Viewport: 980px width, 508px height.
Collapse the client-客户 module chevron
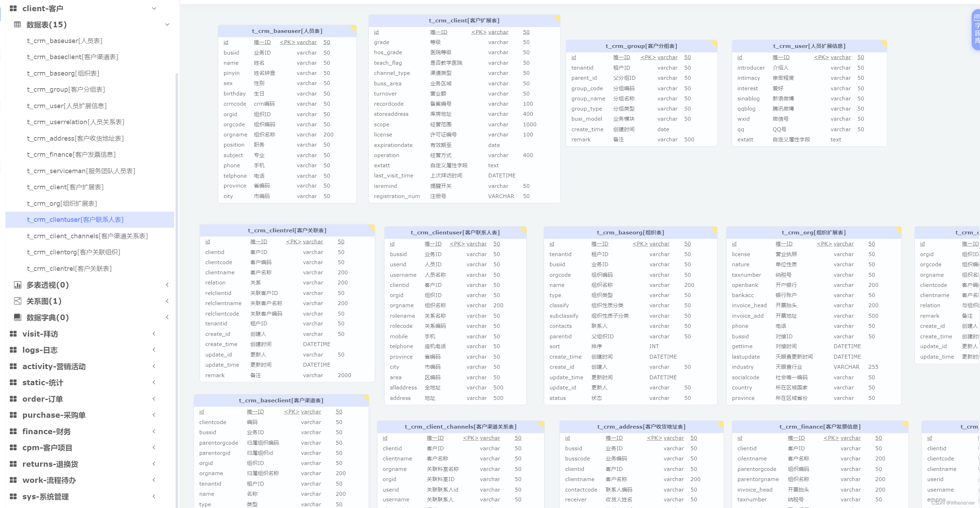(154, 8)
